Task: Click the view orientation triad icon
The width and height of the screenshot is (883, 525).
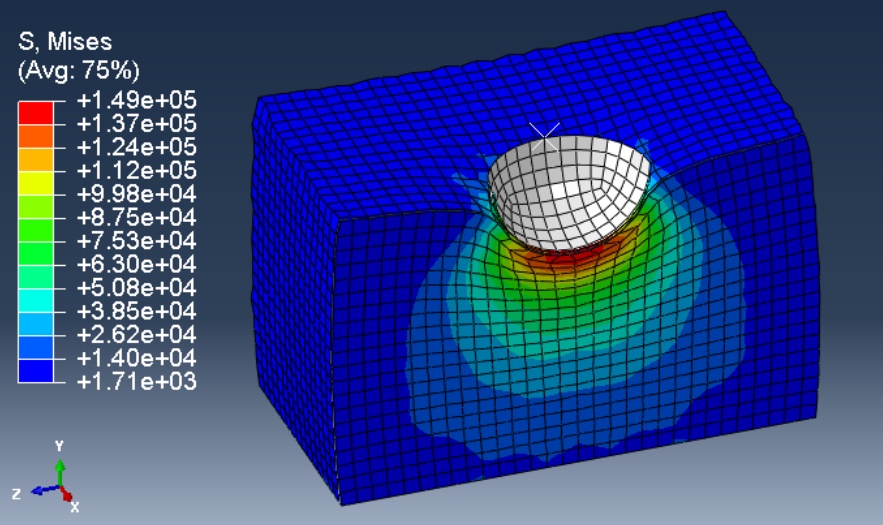Action: click(x=46, y=477)
